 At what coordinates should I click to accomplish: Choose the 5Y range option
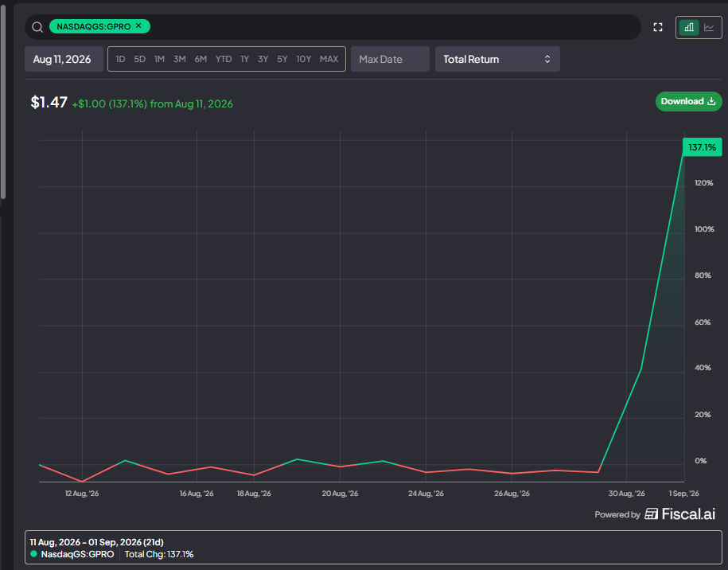click(x=282, y=59)
